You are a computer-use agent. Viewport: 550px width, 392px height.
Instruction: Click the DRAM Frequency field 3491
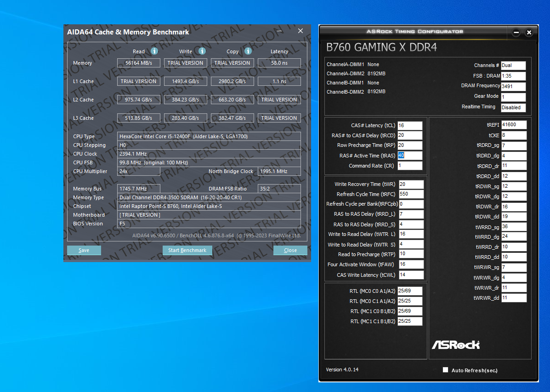[x=513, y=87]
